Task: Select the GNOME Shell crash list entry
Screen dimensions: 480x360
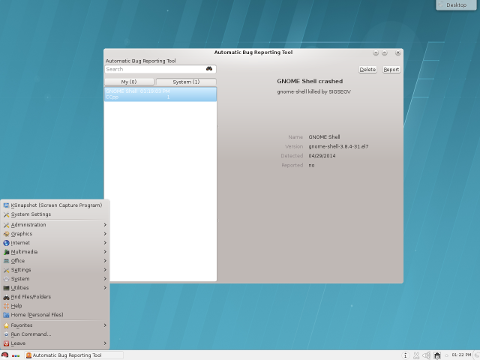Action: click(160, 94)
